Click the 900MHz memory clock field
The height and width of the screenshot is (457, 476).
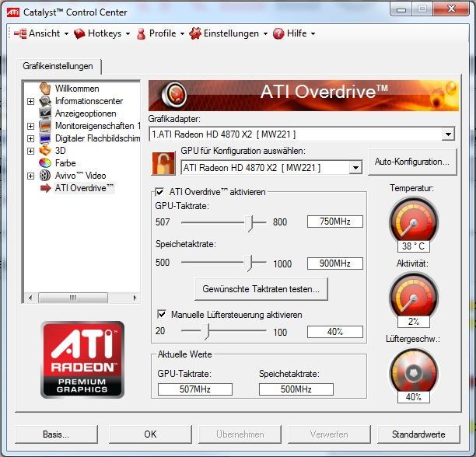click(x=335, y=263)
